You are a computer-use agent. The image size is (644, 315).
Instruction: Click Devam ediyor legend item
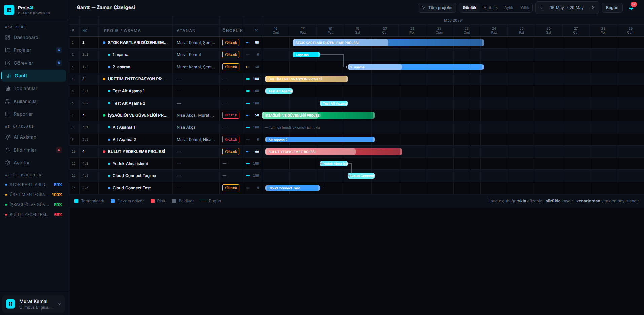tap(127, 201)
